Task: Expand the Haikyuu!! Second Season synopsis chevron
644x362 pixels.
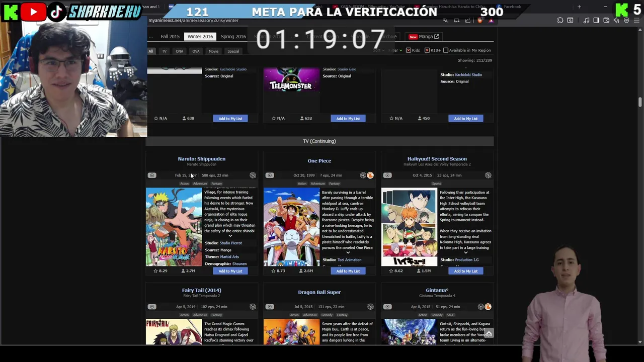Action: tap(466, 253)
